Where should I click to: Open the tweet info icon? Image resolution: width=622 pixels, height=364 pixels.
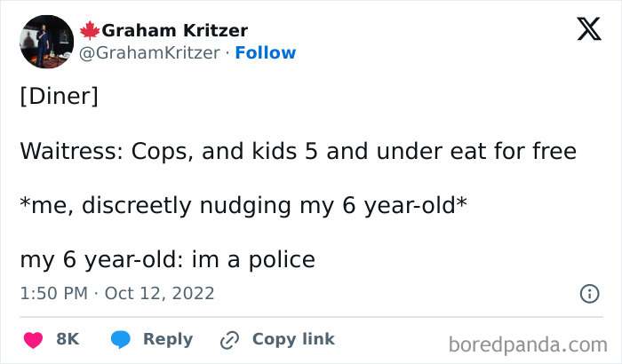click(x=588, y=293)
